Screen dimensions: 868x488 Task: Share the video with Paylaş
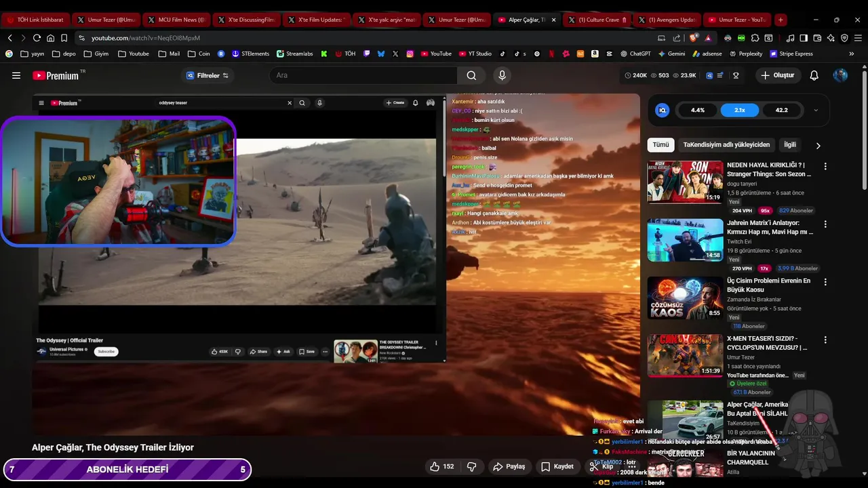pos(509,466)
